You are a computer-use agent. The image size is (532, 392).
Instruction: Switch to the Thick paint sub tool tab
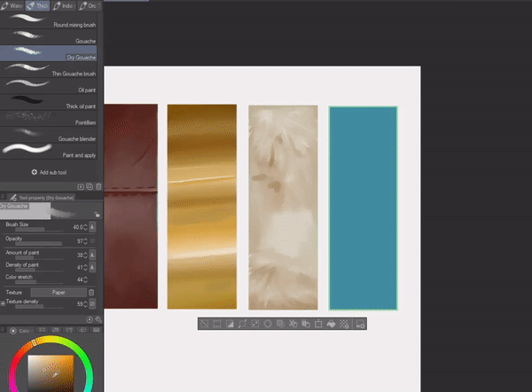click(x=37, y=6)
